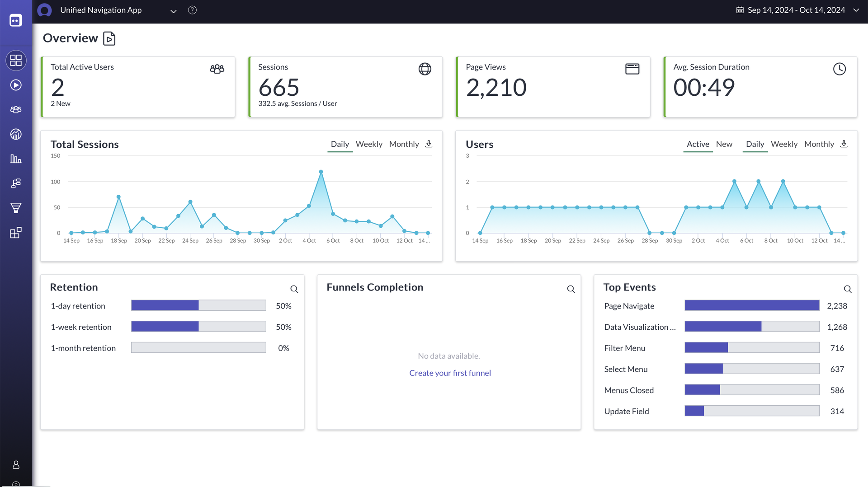Click the 00:49 session duration value
The width and height of the screenshot is (868, 487).
coord(704,87)
